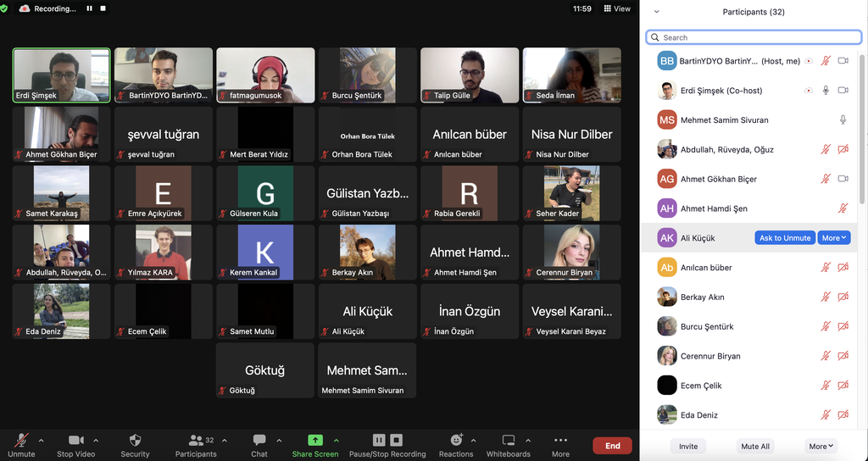Select Burcu Şentürk's video thumbnail
Viewport: 868px width, 461px height.
pyautogui.click(x=367, y=75)
